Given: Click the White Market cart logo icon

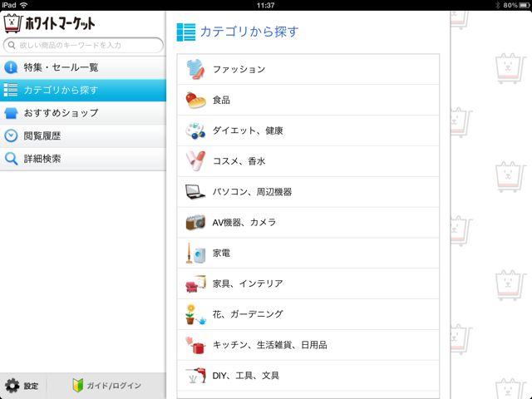Looking at the screenshot, I should pos(13,23).
